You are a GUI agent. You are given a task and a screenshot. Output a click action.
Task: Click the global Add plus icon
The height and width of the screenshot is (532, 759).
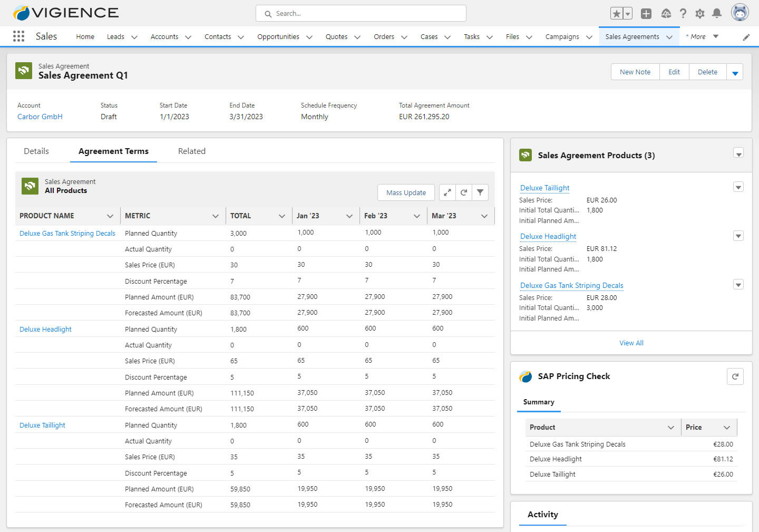coord(646,14)
